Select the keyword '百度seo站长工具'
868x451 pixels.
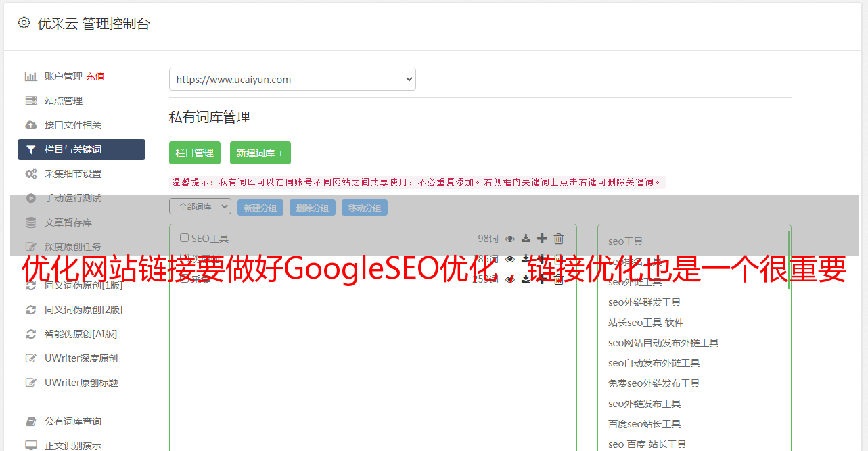(x=644, y=424)
